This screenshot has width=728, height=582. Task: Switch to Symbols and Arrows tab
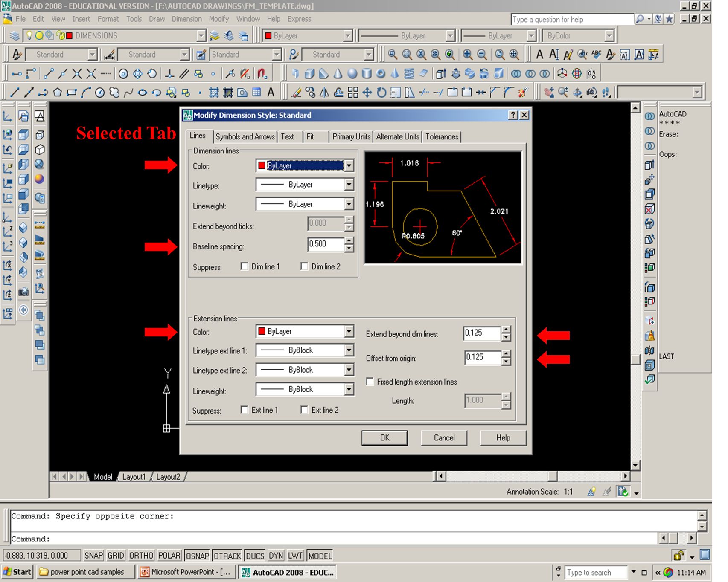point(245,136)
